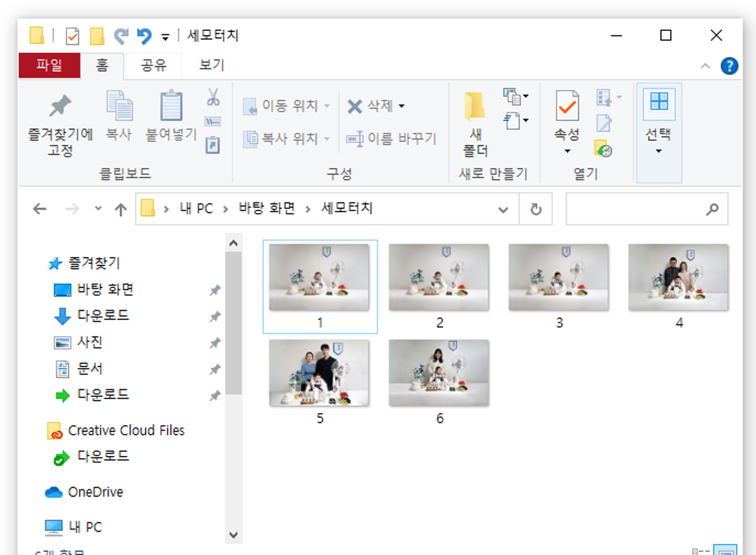This screenshot has height=555, width=756.
Task: Click the navigation pane scroll down arrow
Action: coord(234,535)
